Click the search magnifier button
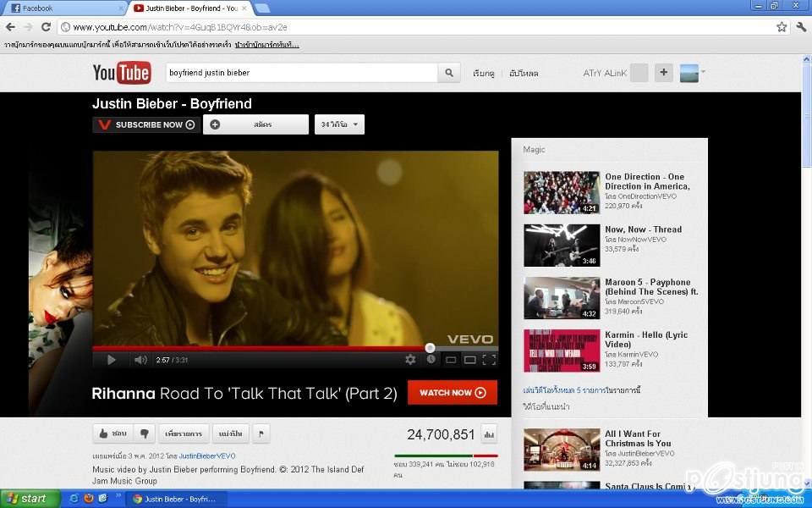 pyautogui.click(x=449, y=73)
